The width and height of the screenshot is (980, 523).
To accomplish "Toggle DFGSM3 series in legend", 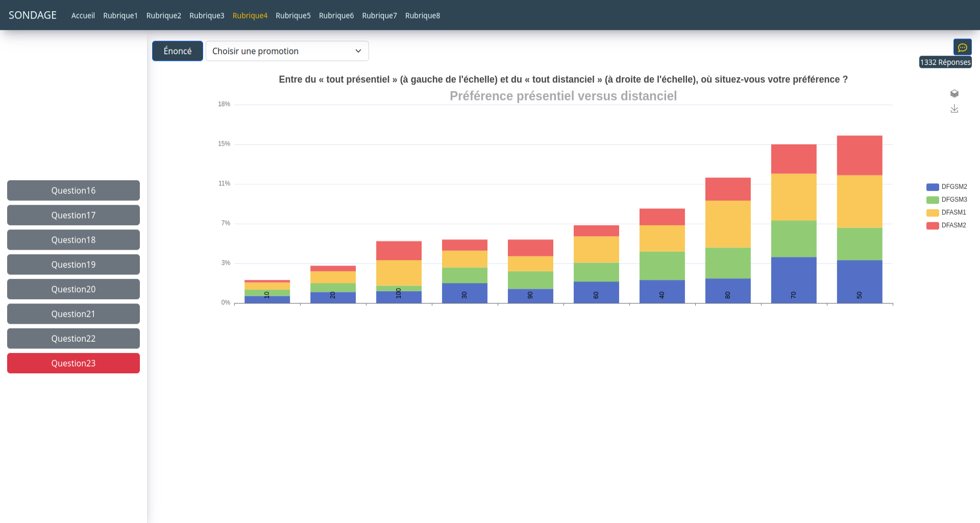I will (x=946, y=200).
